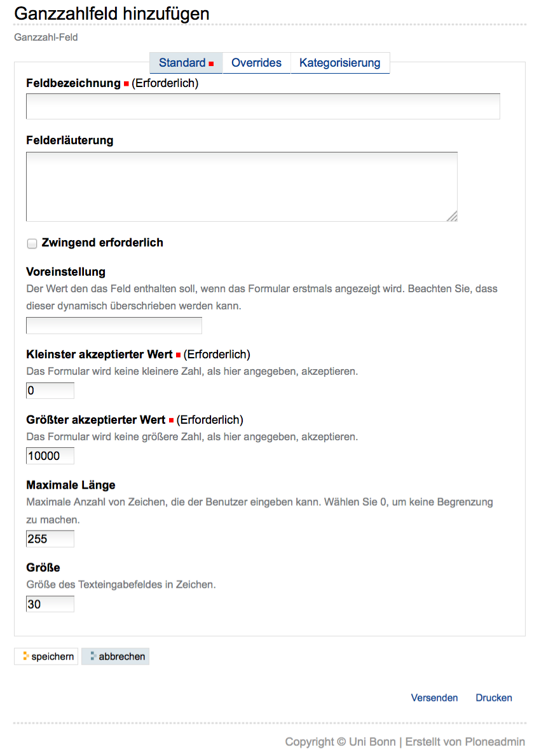
Task: Select the Maximale Länge field with 255
Action: click(50, 539)
